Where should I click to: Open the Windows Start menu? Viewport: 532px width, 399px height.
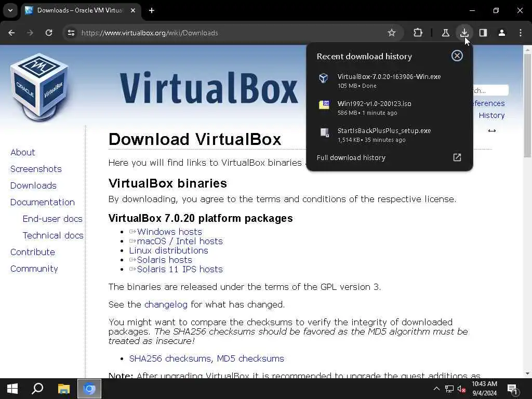point(12,389)
